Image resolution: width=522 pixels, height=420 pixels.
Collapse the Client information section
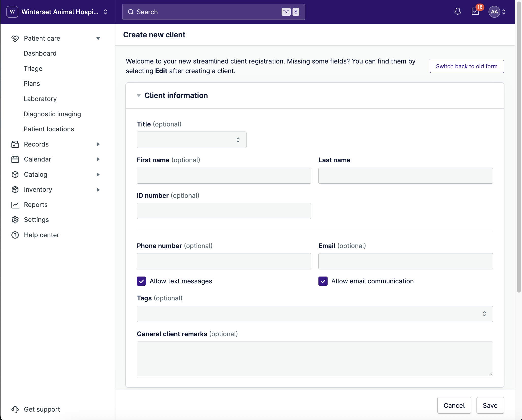(x=139, y=95)
